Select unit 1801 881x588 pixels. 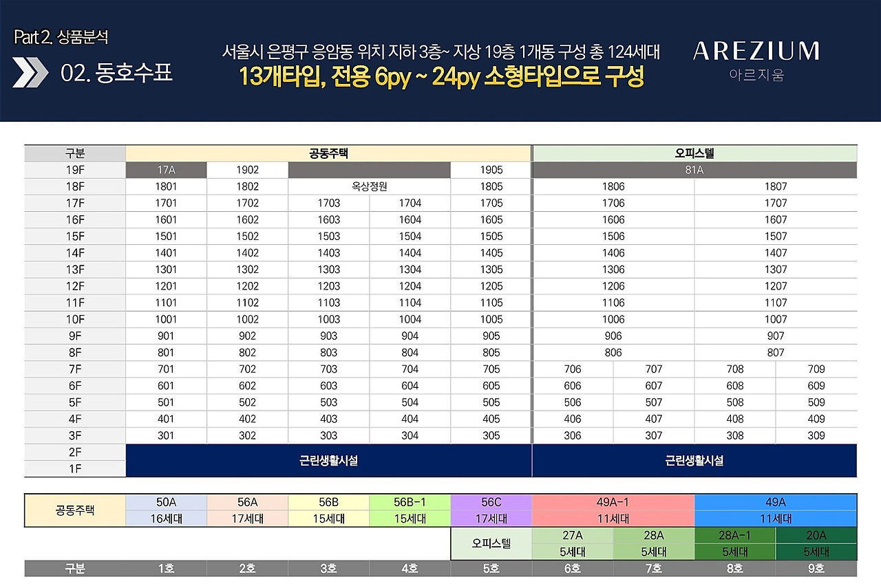[x=166, y=186]
